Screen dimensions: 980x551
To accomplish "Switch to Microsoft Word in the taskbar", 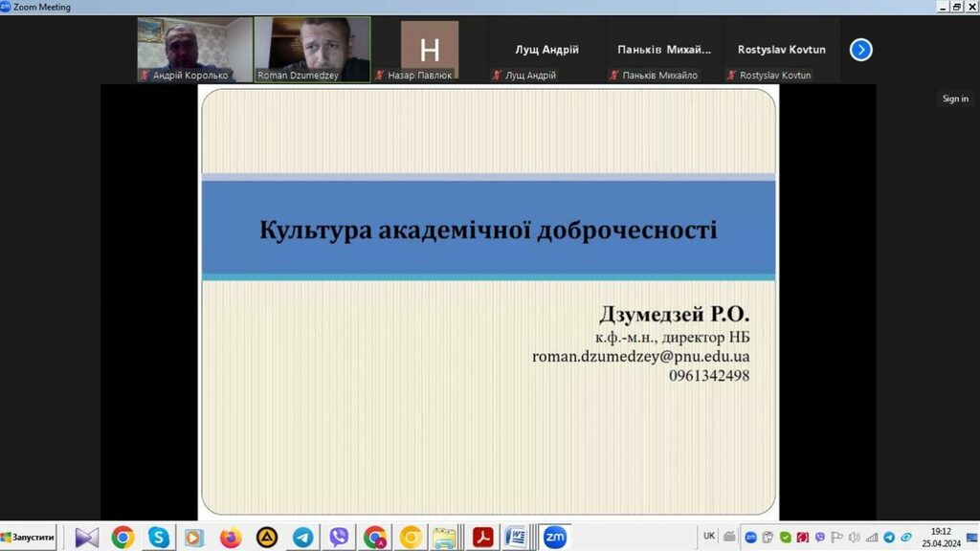I will pos(516,538).
